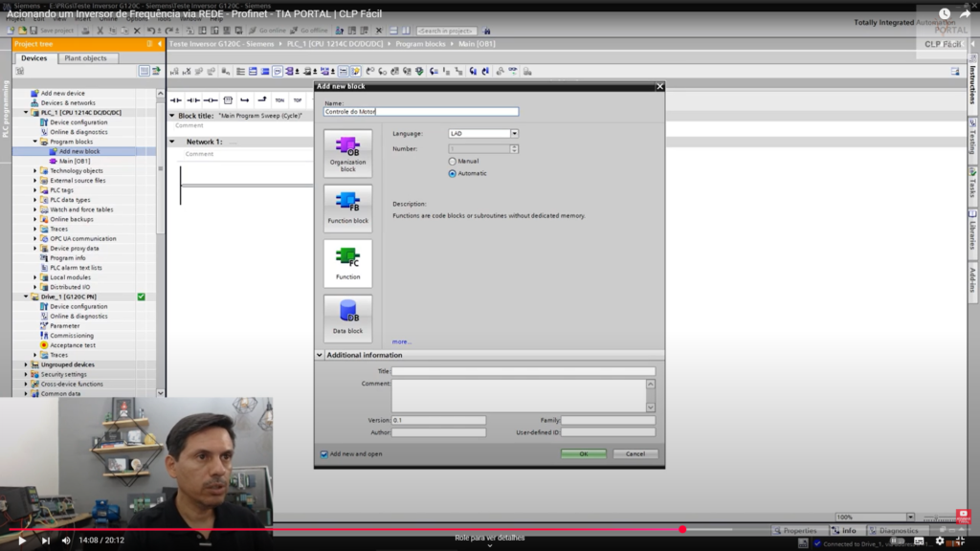Skip to the next video
This screenshot has height=551, width=980.
pyautogui.click(x=46, y=540)
